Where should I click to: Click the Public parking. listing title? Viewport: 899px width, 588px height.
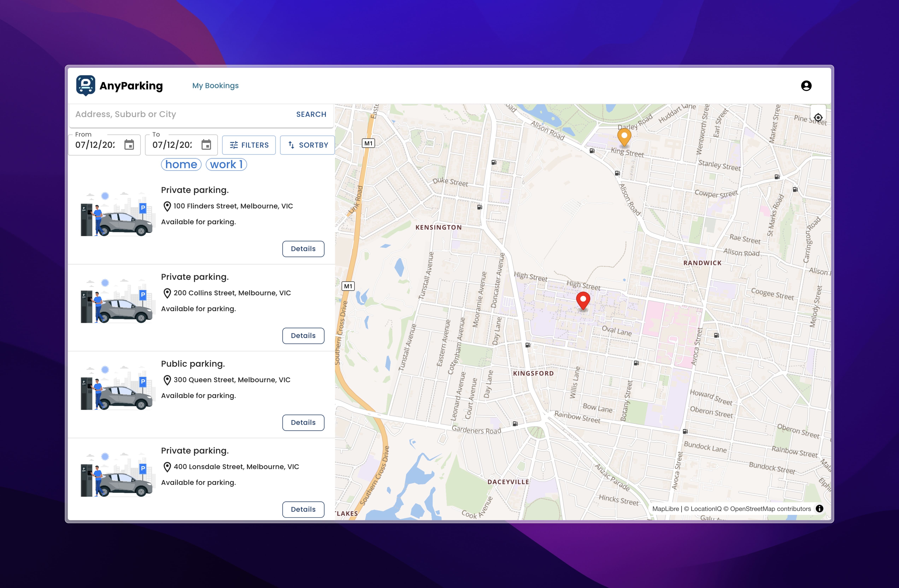click(x=193, y=364)
